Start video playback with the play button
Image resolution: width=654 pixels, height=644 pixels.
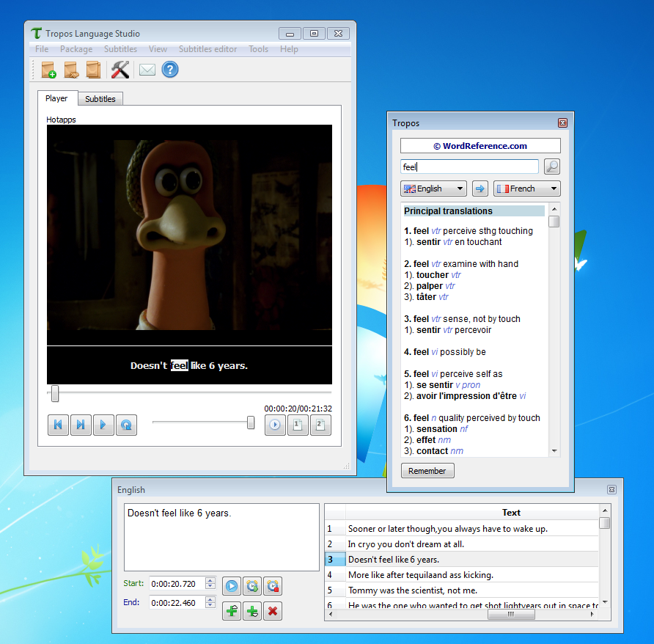(103, 425)
